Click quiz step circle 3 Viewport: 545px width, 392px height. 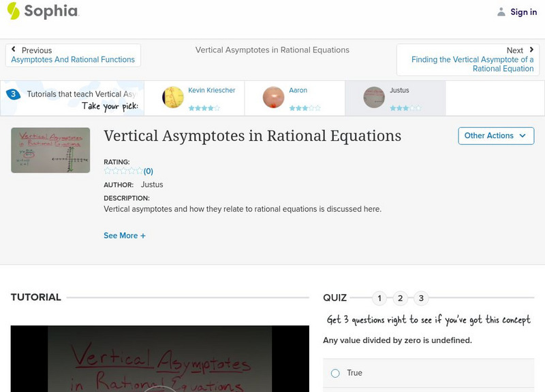coord(420,297)
